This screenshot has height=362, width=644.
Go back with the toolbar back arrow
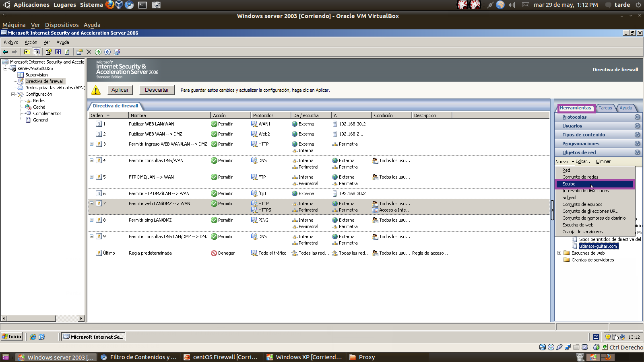(x=5, y=52)
